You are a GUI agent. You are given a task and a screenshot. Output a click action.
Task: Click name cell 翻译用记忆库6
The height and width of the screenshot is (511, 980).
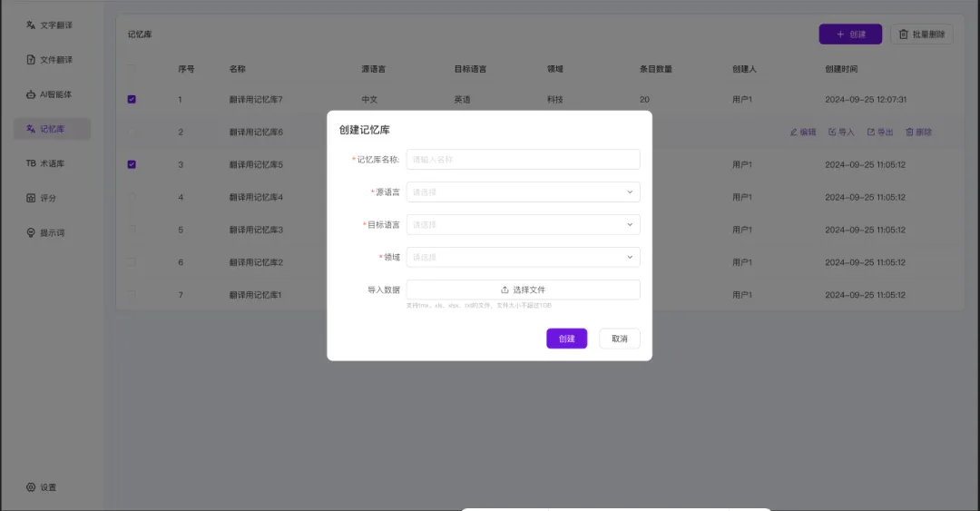[x=256, y=132]
